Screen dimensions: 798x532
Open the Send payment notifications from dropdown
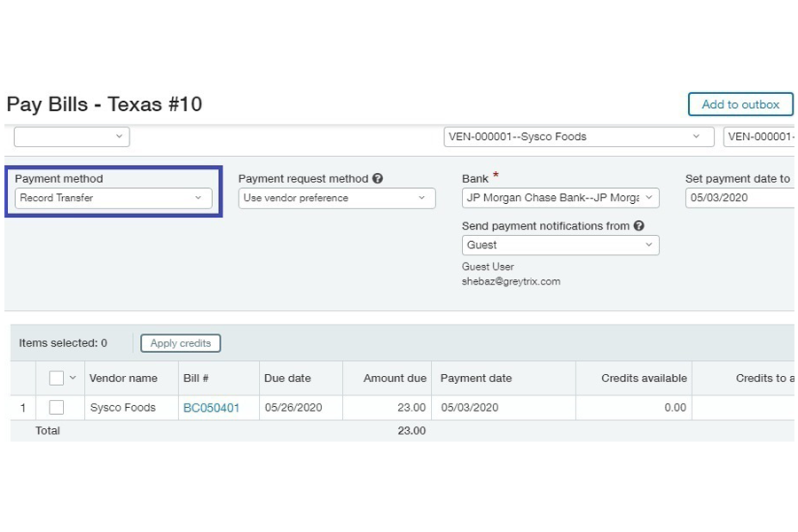click(560, 246)
